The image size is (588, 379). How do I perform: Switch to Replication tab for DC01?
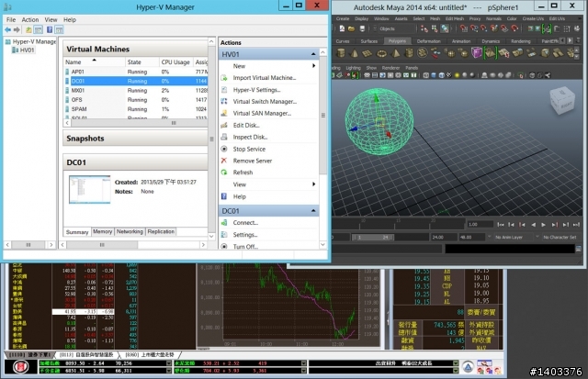pos(161,232)
